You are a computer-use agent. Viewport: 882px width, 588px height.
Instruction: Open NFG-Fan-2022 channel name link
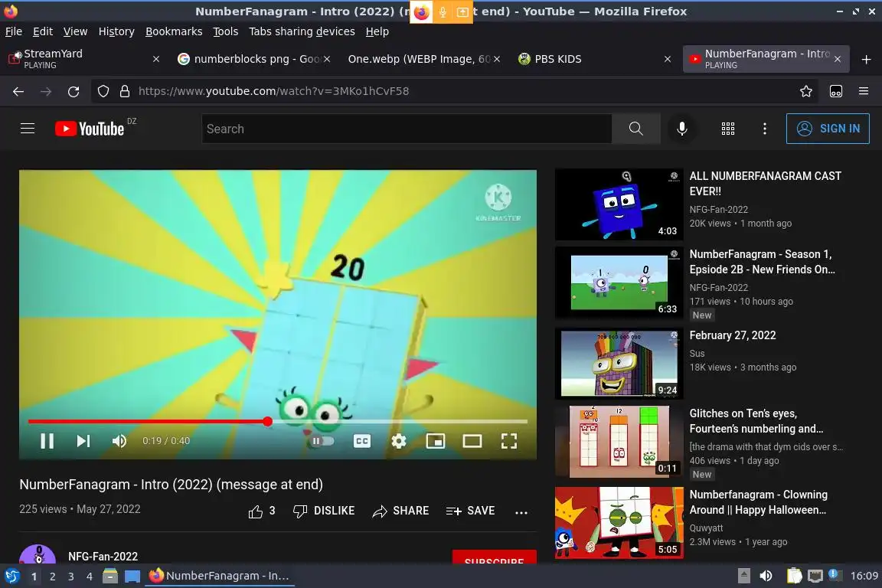pos(103,556)
